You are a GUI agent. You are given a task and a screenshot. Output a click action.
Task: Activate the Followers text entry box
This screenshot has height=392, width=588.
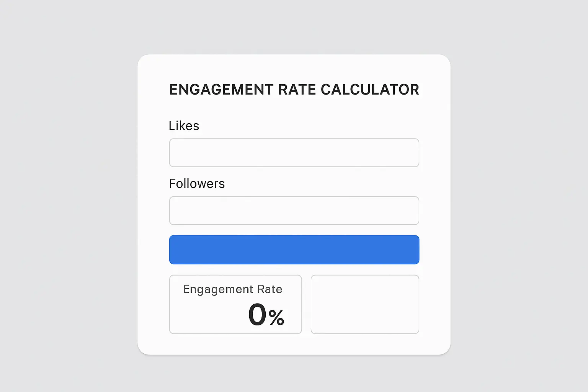click(x=294, y=211)
